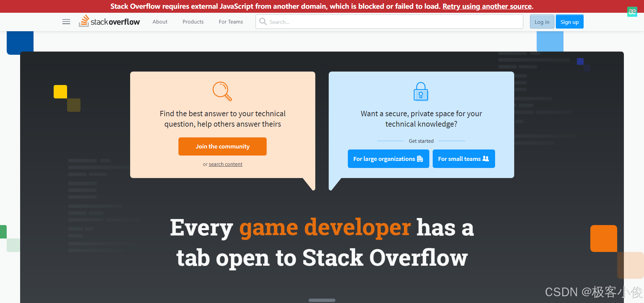Click the 'Get started' label

421,141
